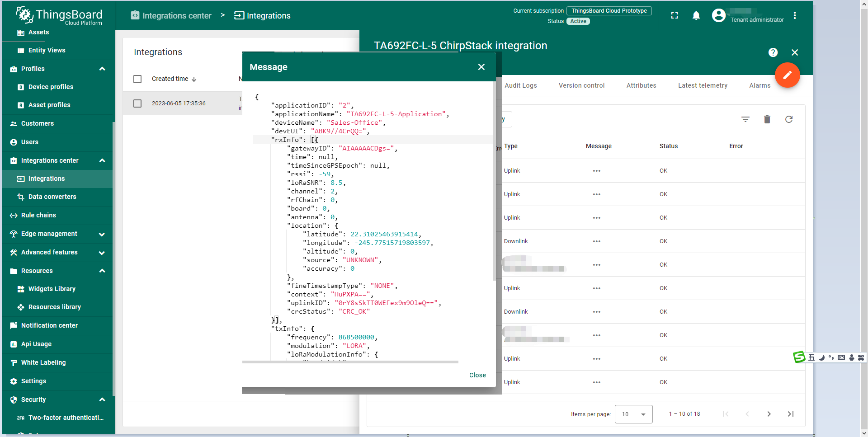Open Rule chains page
The image size is (868, 437).
(57, 215)
